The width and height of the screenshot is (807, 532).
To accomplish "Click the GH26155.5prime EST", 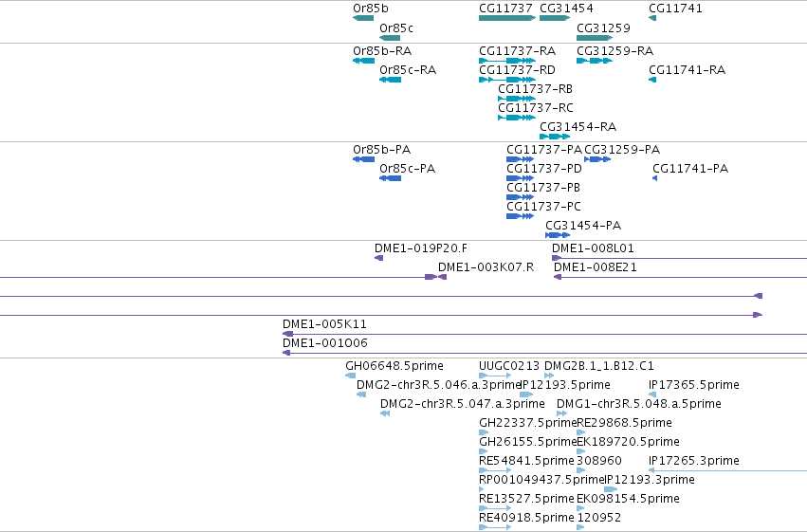I will coord(483,451).
